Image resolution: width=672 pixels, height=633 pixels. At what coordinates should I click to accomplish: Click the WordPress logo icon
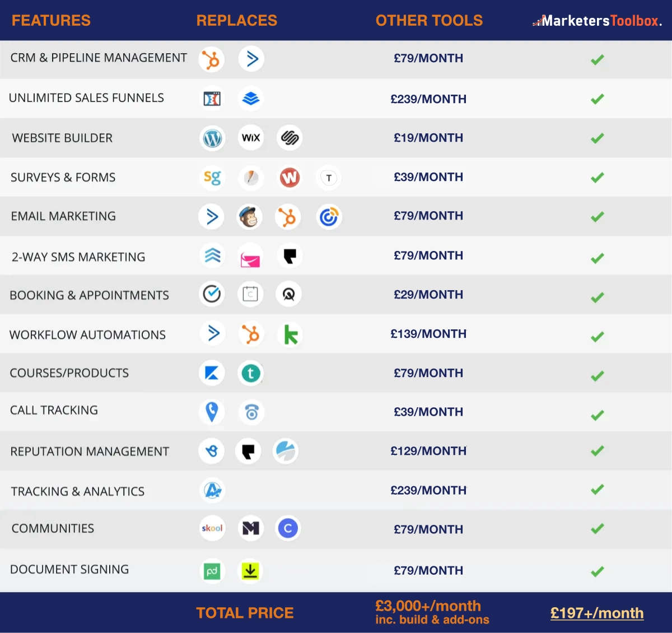[x=212, y=138]
